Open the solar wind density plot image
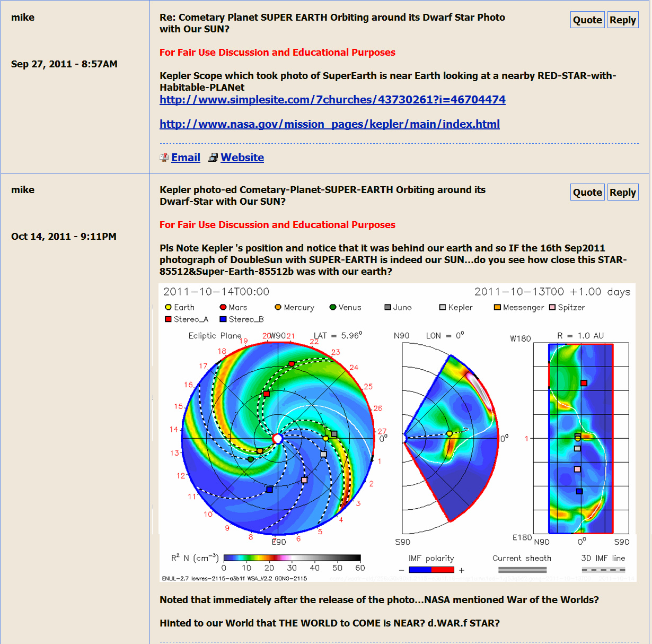652x644 pixels. click(397, 433)
